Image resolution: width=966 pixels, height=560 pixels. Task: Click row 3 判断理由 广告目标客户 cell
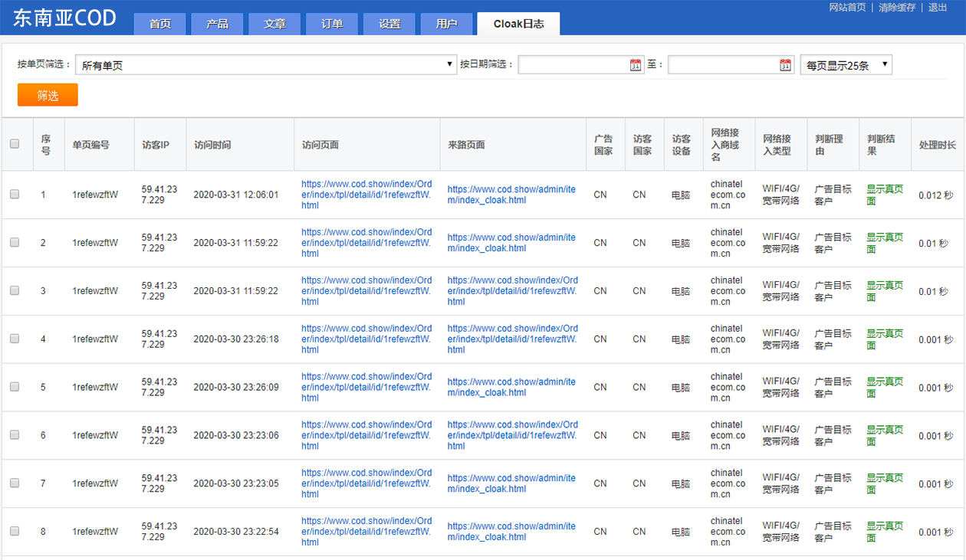coord(833,290)
